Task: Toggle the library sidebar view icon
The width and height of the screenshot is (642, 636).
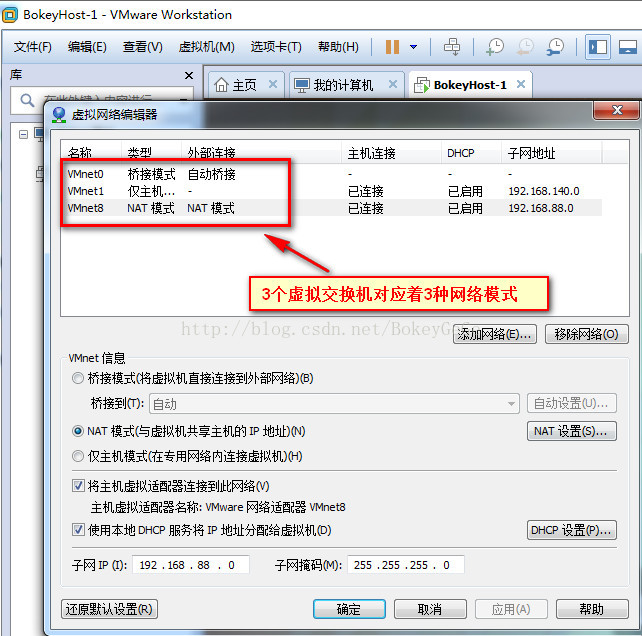Action: (598, 47)
